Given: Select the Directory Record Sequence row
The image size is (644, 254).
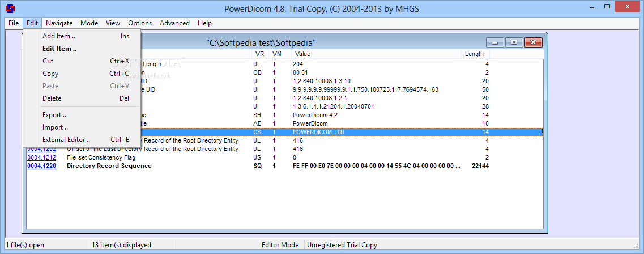Looking at the screenshot, I should coord(285,166).
